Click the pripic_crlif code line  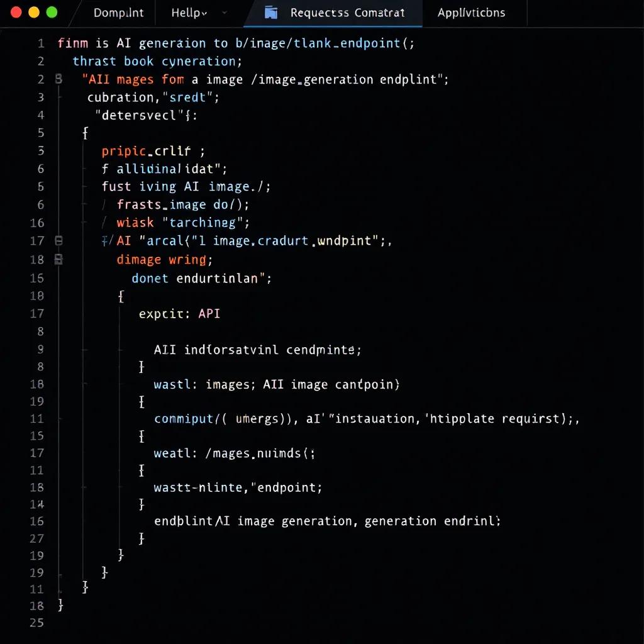coord(153,151)
